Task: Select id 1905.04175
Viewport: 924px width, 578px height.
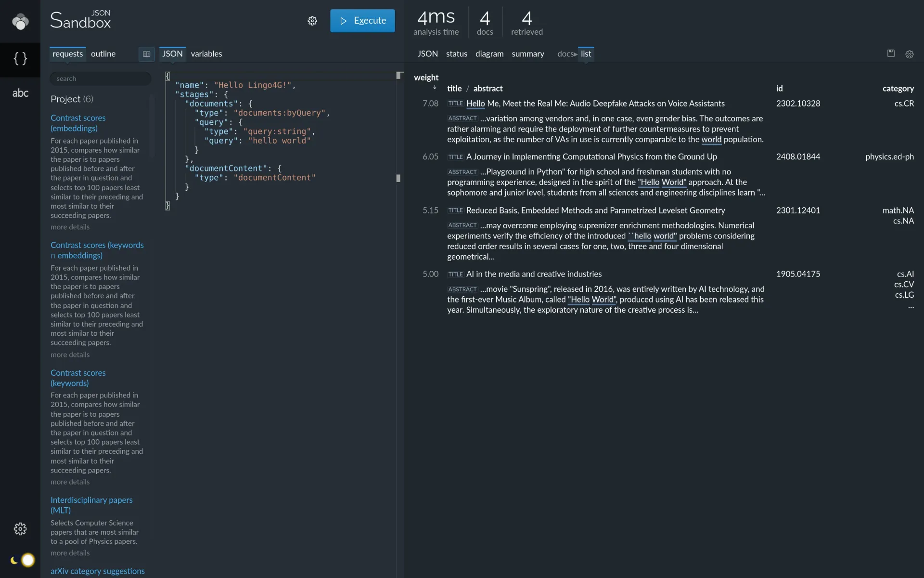Action: pyautogui.click(x=798, y=274)
